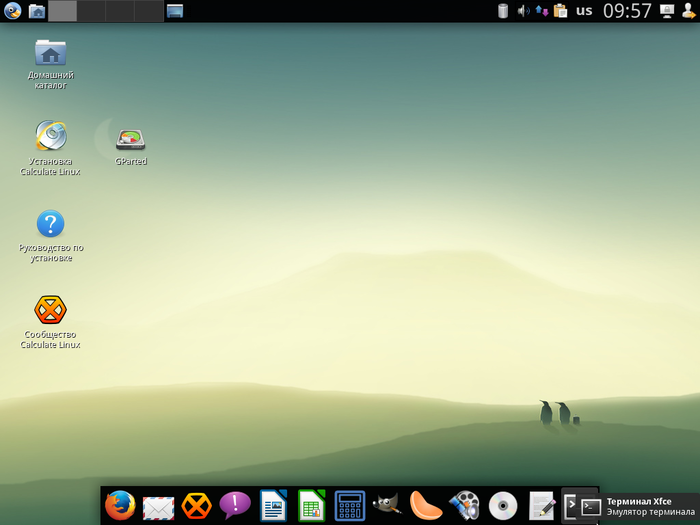Switch to the second workspace in the pager
The height and width of the screenshot is (525, 700).
coord(91,11)
